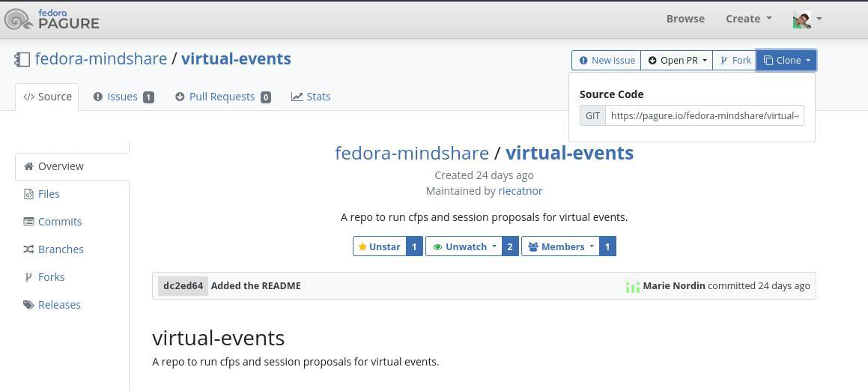
Task: Switch to the Stats tab
Action: tap(311, 97)
